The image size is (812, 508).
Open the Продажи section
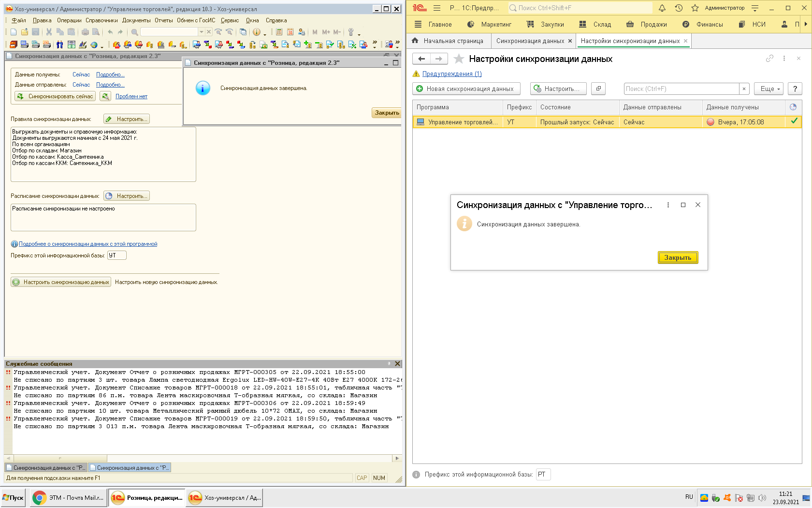click(653, 24)
